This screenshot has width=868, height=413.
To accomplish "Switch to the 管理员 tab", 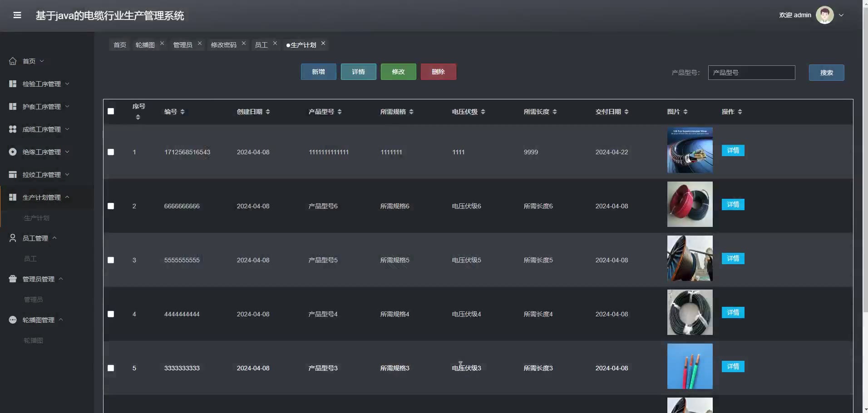I will tap(182, 45).
